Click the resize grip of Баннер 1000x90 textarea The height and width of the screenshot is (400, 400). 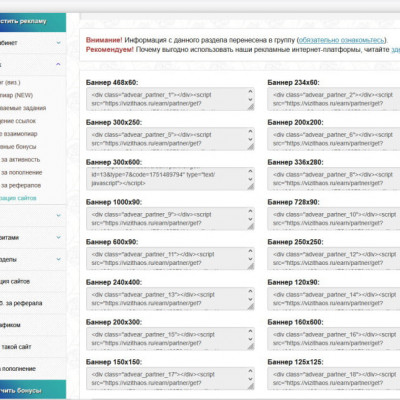[x=251, y=227]
